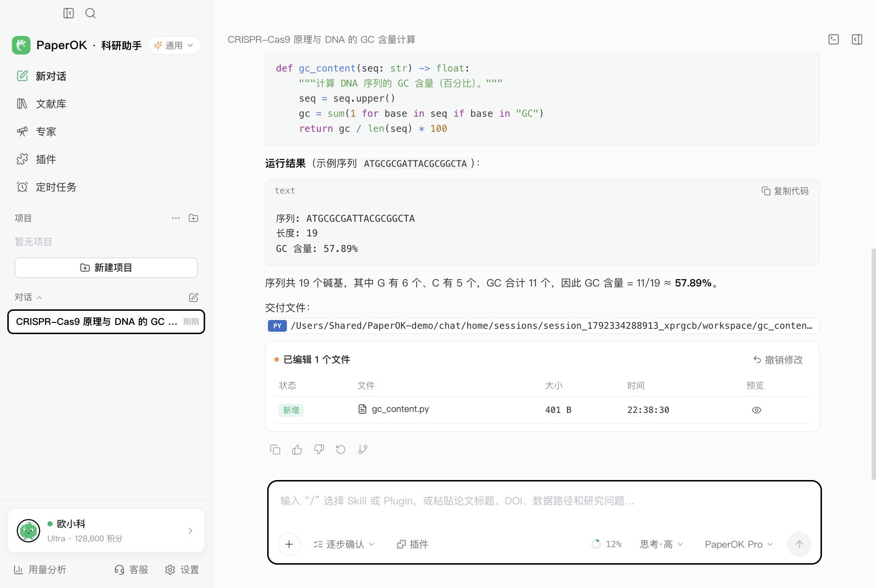Open the PaperOK Pro model selector
The image size is (876, 588).
(738, 544)
